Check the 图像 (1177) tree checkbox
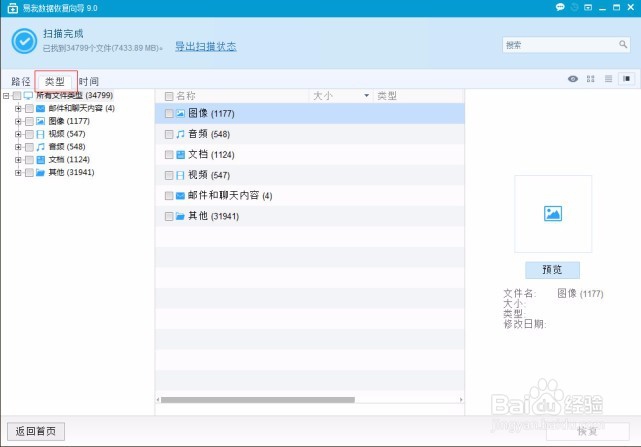Viewport: 641px width, 447px height. click(x=29, y=121)
